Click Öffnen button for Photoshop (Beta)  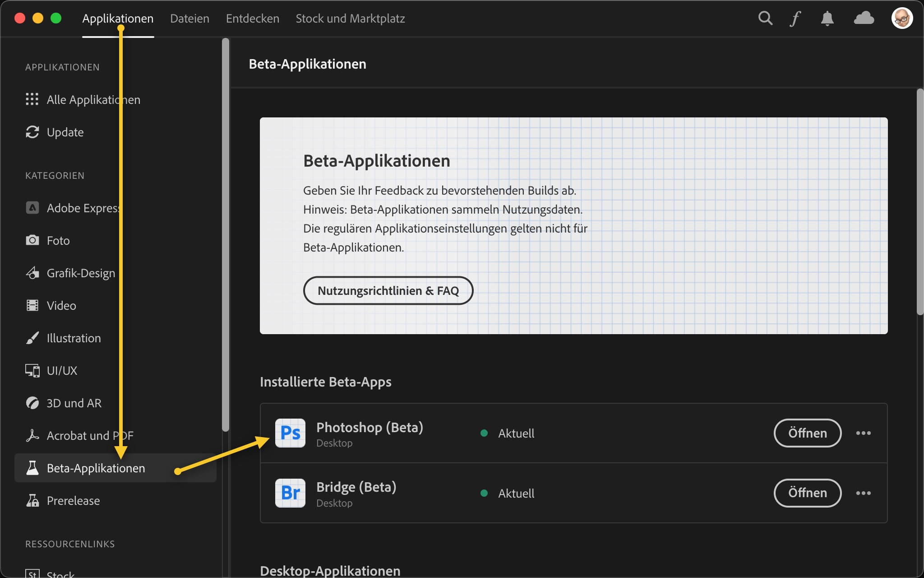click(807, 433)
